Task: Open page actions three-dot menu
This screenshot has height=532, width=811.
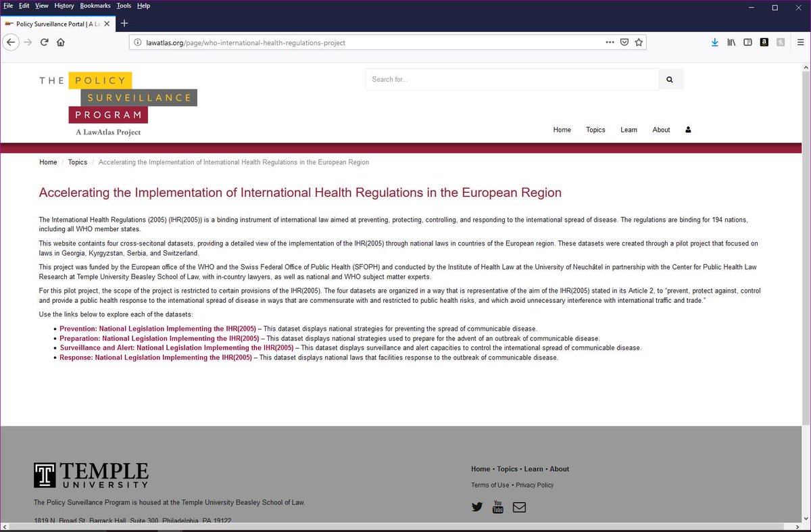Action: tap(610, 42)
